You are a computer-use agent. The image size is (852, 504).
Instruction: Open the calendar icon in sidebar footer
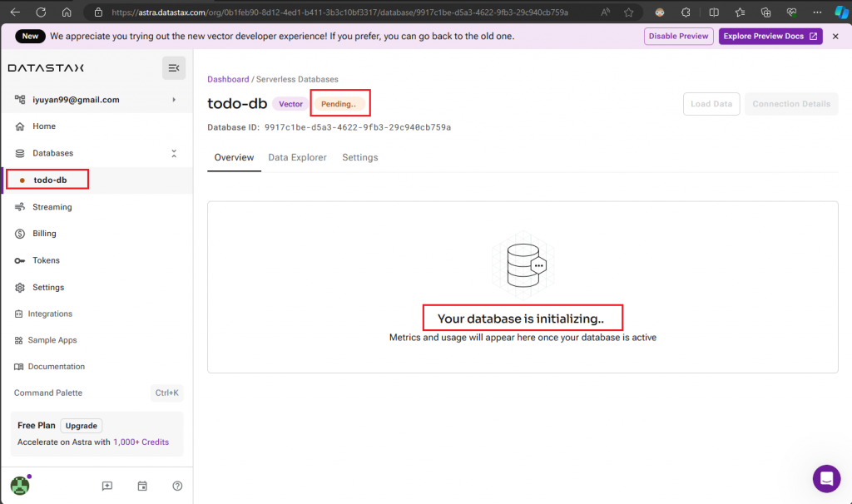[142, 486]
